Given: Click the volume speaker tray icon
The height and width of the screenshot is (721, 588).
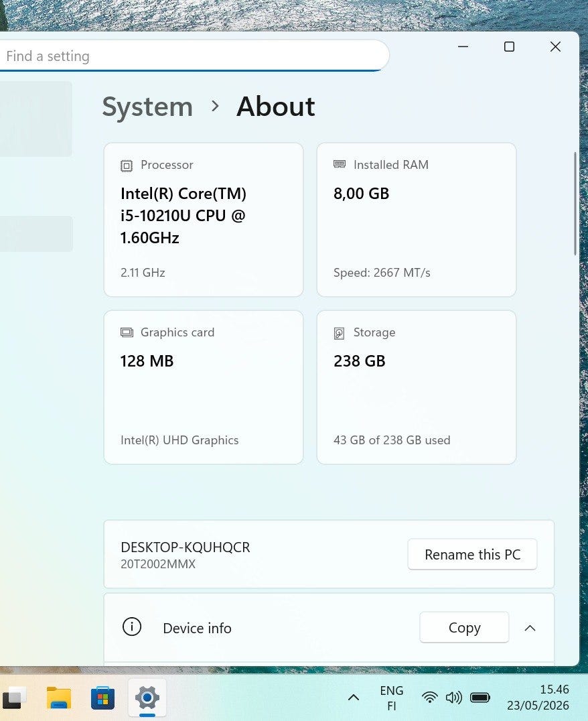Looking at the screenshot, I should pyautogui.click(x=454, y=698).
